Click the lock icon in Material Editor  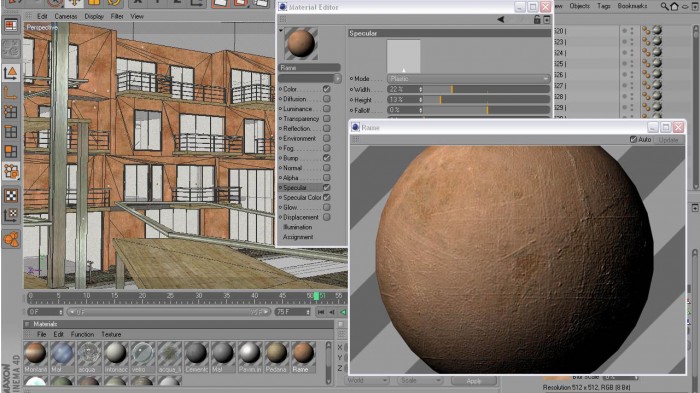[x=537, y=20]
